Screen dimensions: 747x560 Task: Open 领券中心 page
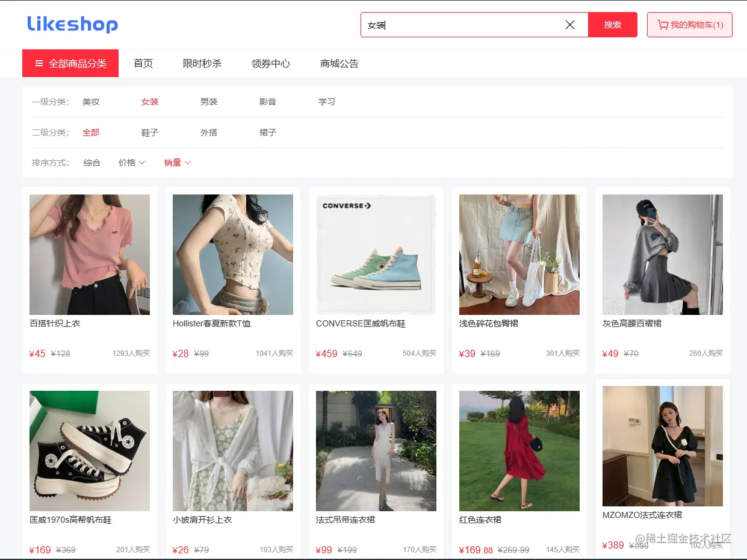click(271, 63)
